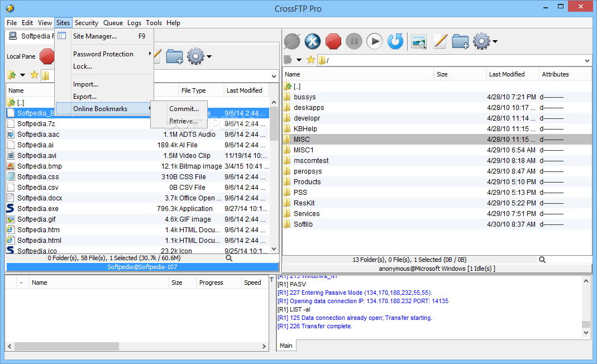
Task: Open the Help menu
Action: coord(173,23)
